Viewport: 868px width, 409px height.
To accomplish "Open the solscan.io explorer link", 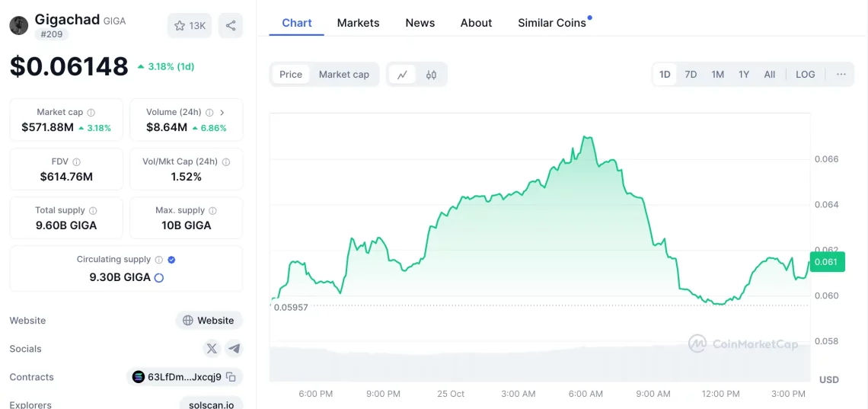I will [x=211, y=404].
